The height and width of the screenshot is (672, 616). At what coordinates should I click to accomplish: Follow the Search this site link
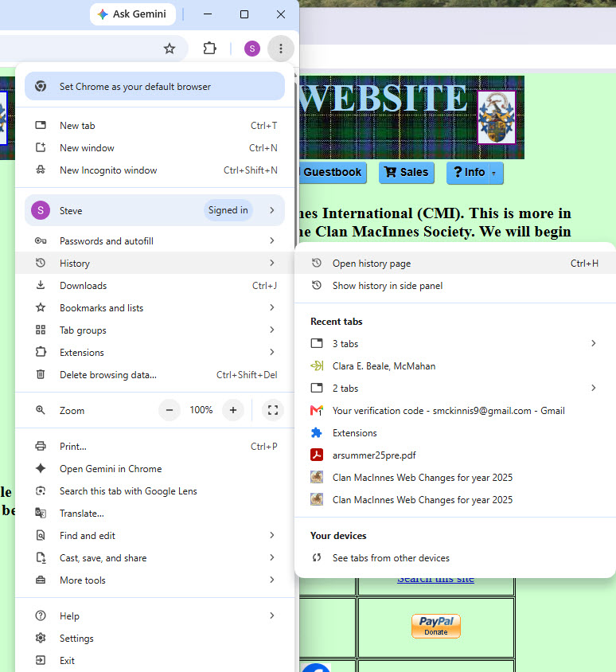435,580
